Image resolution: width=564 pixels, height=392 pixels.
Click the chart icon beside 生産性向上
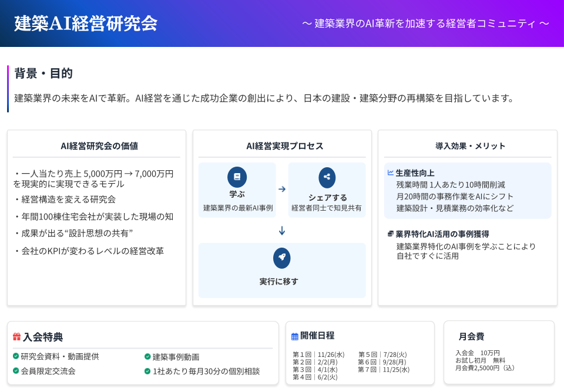[x=390, y=173]
